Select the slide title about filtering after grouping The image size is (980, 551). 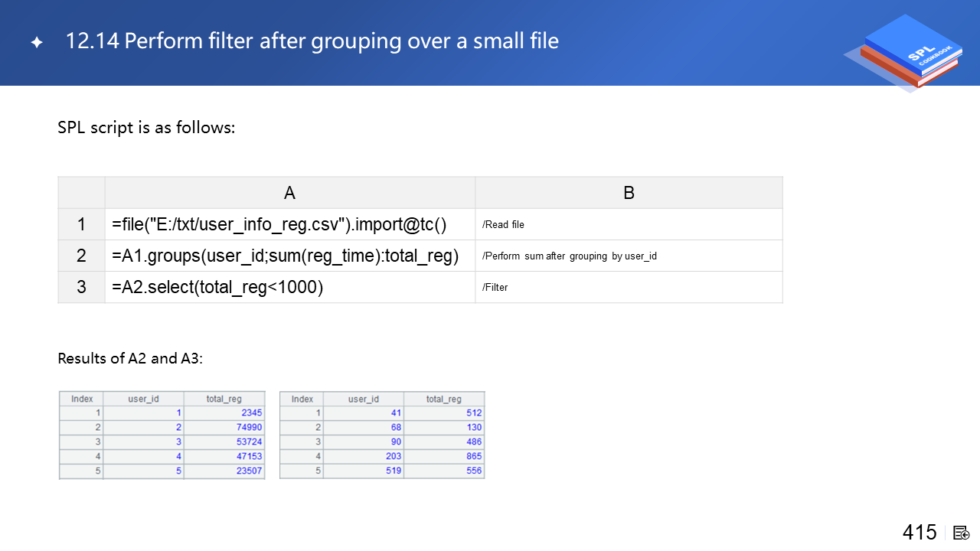(x=312, y=41)
